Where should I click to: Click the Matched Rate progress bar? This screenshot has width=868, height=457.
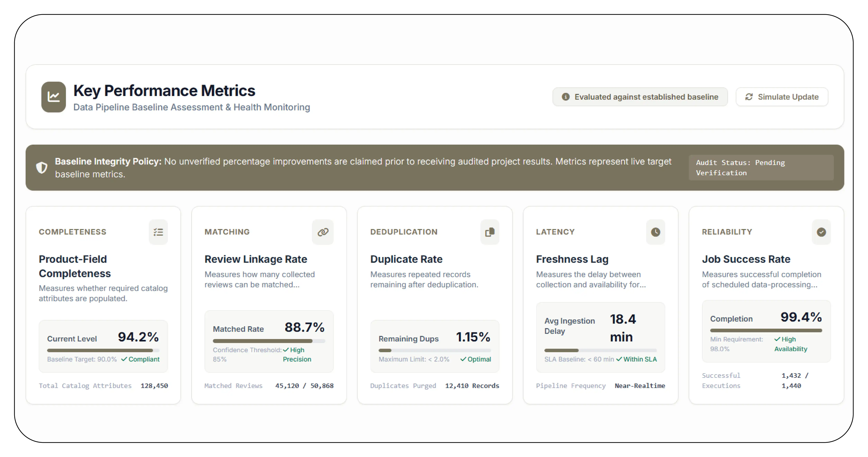click(x=269, y=341)
